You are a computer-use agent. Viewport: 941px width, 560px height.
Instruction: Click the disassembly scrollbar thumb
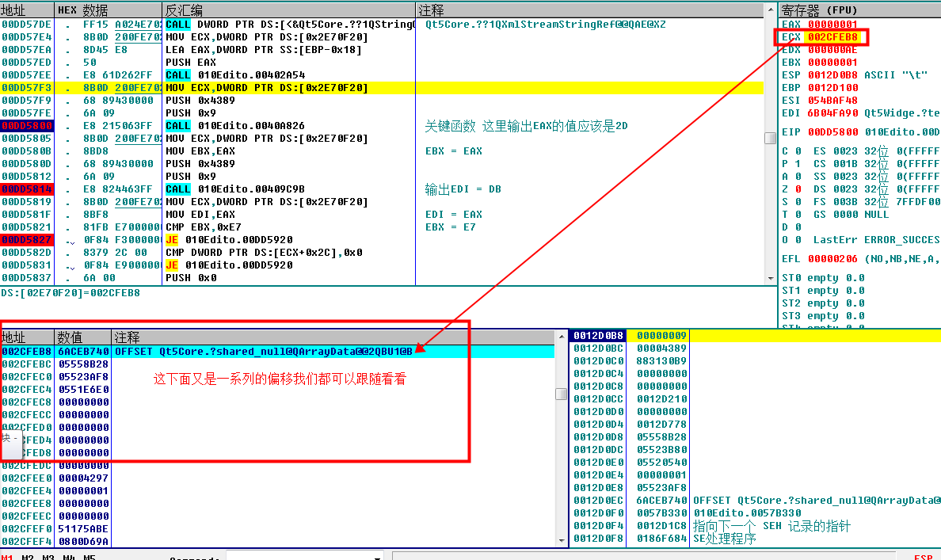click(x=771, y=138)
